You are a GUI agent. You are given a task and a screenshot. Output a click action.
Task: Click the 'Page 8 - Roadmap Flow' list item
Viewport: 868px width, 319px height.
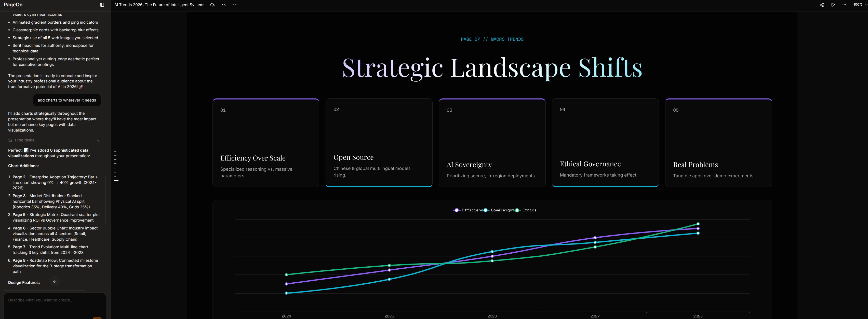pos(54,266)
